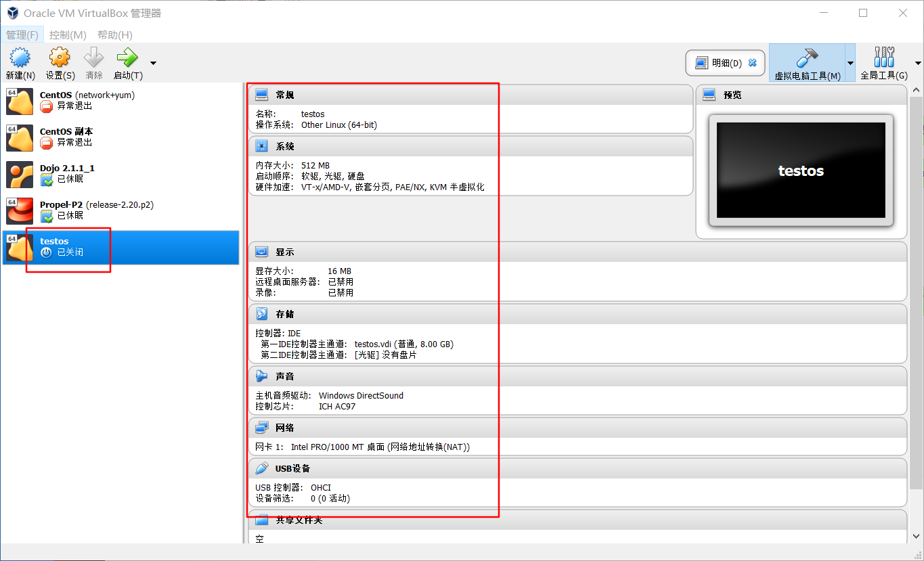Click the 已休眠 saved-state icon of Dojo 2.1.1_1
Image resolution: width=924 pixels, height=561 pixels.
pos(46,179)
